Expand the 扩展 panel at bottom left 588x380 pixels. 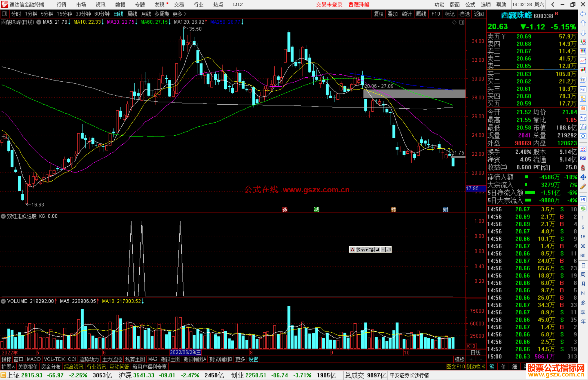click(8, 367)
